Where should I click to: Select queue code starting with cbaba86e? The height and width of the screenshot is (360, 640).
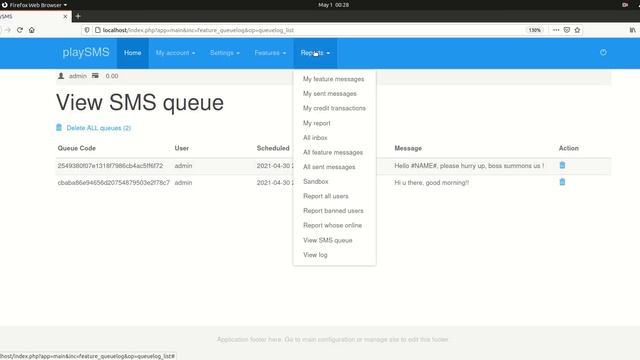click(x=113, y=182)
